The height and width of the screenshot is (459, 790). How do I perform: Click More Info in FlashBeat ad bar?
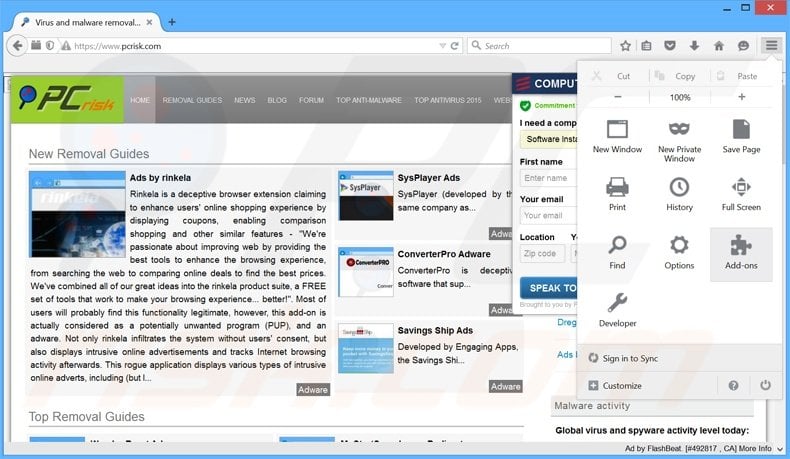pyautogui.click(x=755, y=448)
